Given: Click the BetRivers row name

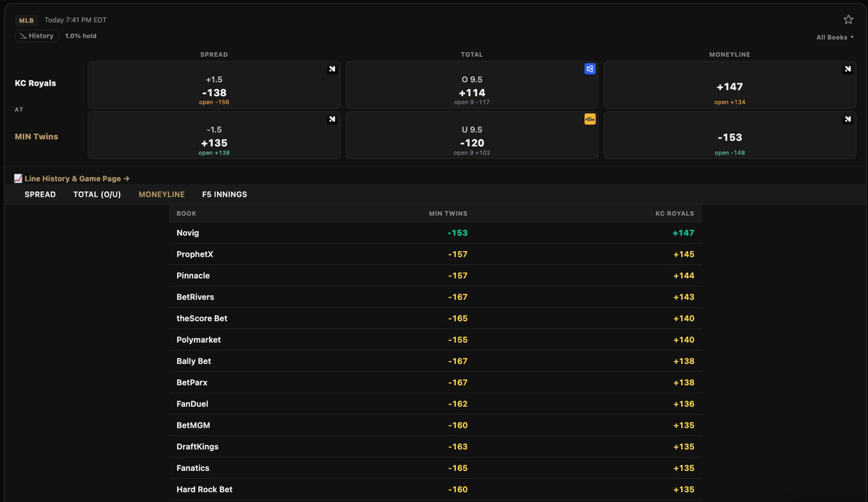Looking at the screenshot, I should (195, 297).
